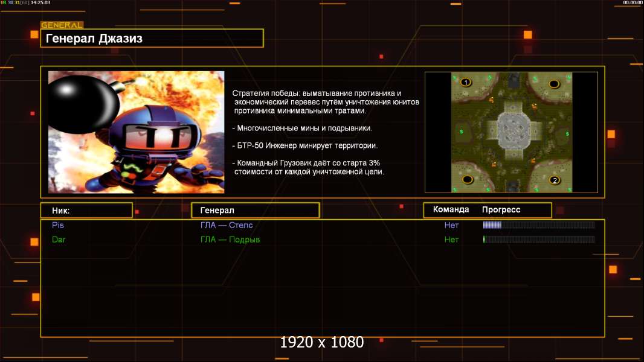Click the "Командный Грузовик" description line
This screenshot has width=644, height=362.
tap(308, 167)
